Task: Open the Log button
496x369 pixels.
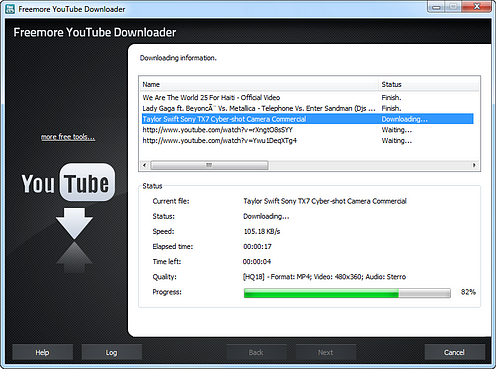Action: 111,352
